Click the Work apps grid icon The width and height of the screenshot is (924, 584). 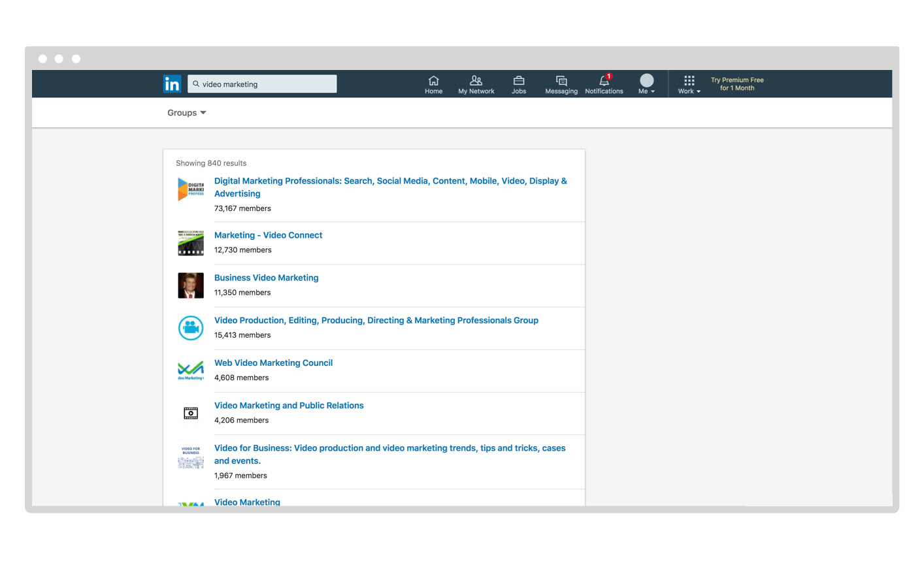coord(689,80)
